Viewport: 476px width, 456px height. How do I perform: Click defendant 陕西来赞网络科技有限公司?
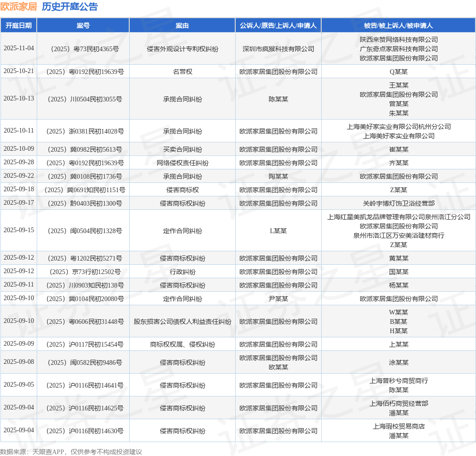tap(398, 40)
